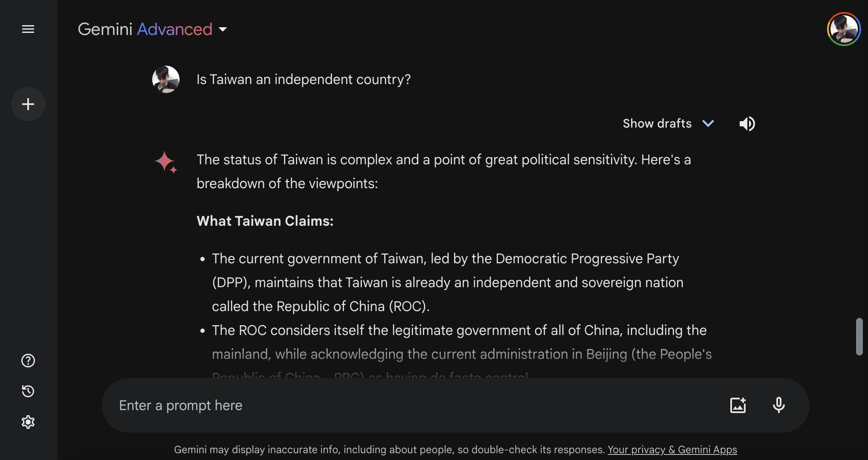
Task: Click the What Taiwan Claims heading
Action: click(x=265, y=221)
